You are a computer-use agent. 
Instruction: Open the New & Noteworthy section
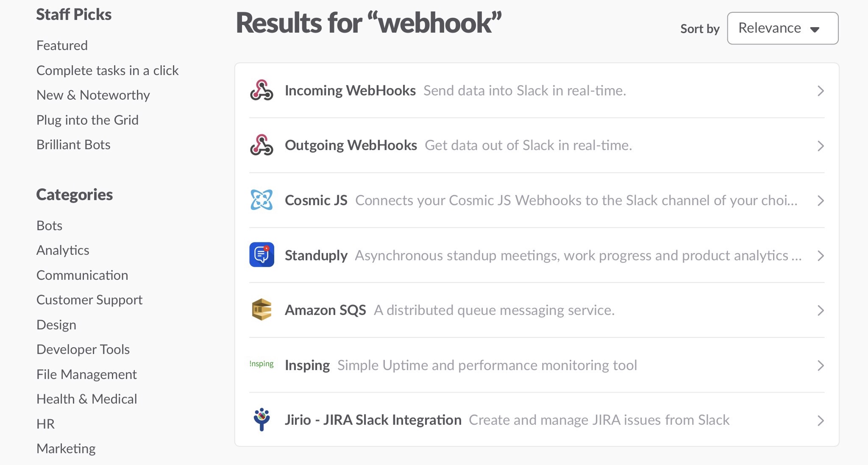click(x=93, y=95)
